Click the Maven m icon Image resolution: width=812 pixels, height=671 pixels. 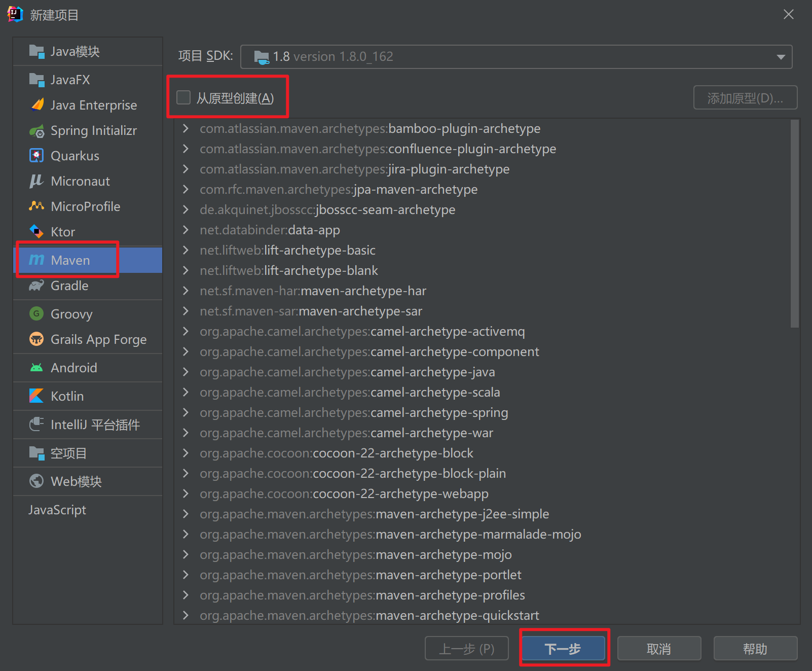[x=36, y=260]
